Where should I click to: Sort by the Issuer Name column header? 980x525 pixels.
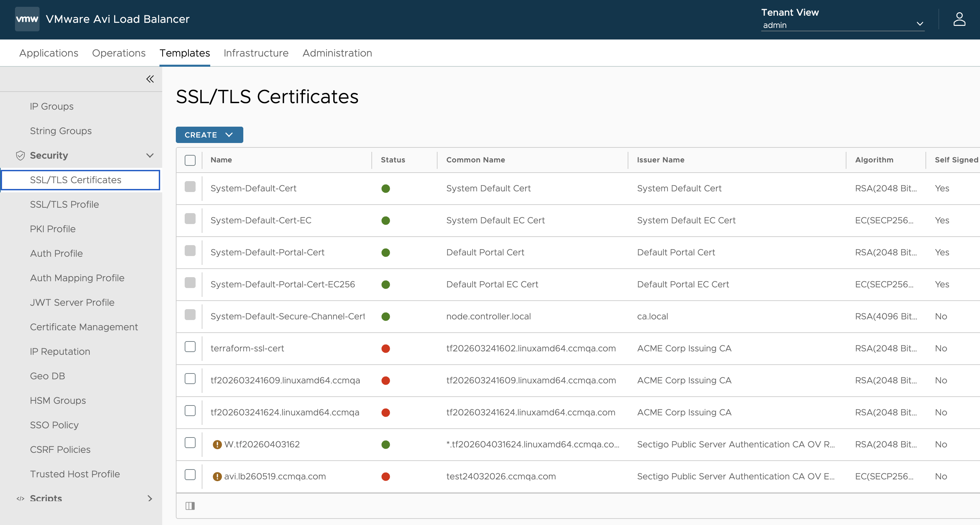coord(660,160)
